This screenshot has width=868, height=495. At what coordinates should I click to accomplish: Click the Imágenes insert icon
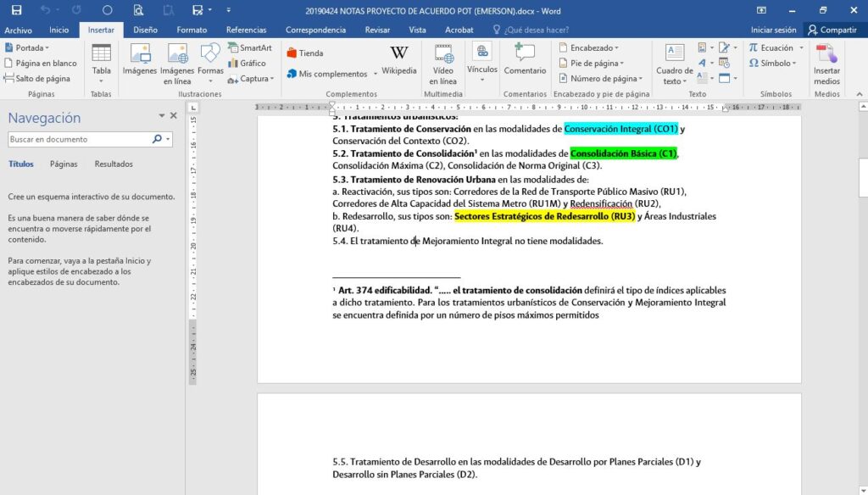tap(140, 59)
